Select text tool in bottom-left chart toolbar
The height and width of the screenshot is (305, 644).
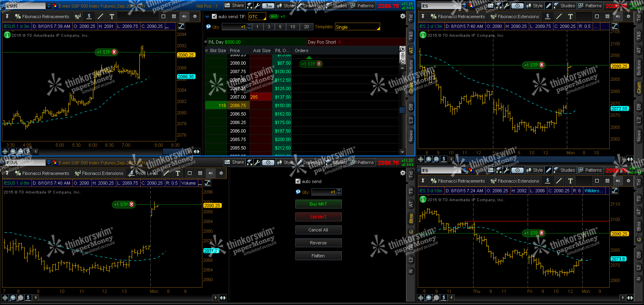(178, 173)
